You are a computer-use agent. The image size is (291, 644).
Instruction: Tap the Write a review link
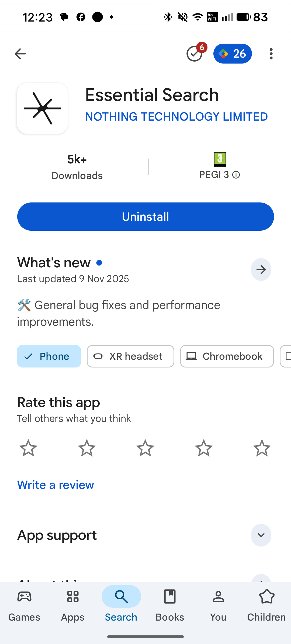coord(56,485)
